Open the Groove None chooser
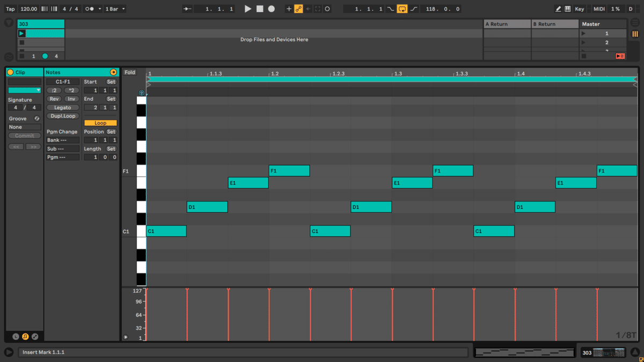644x362 pixels. (x=25, y=127)
